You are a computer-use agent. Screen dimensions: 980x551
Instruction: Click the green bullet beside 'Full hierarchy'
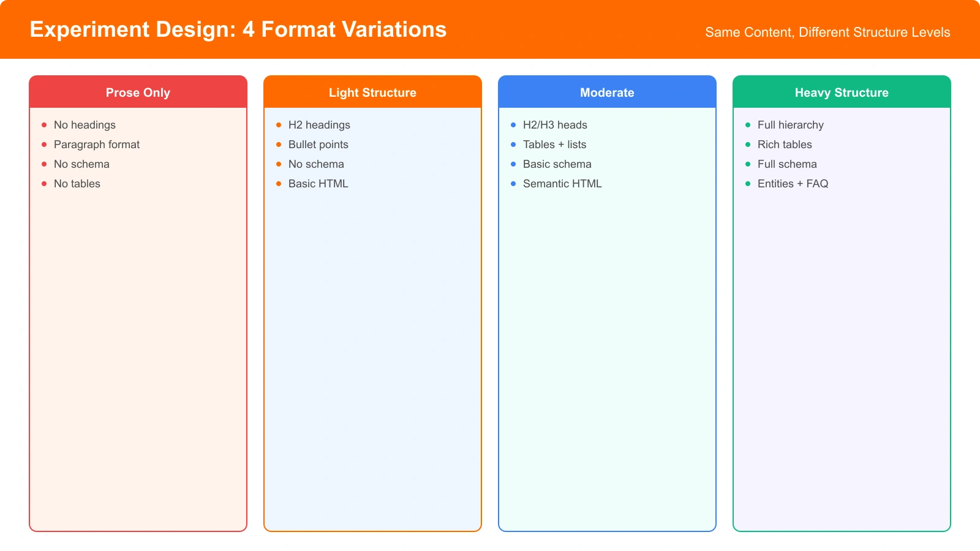(x=748, y=125)
